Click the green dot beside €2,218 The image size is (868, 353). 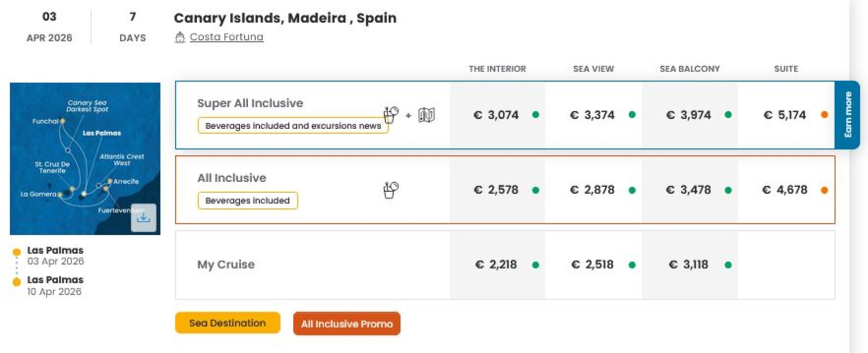[536, 265]
